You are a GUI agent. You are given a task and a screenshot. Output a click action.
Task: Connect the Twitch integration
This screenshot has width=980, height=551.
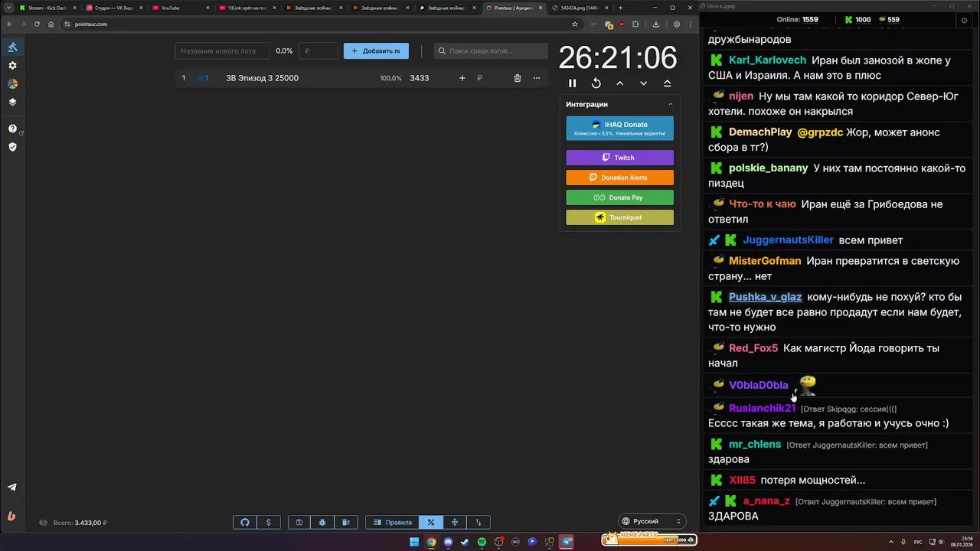click(x=619, y=158)
